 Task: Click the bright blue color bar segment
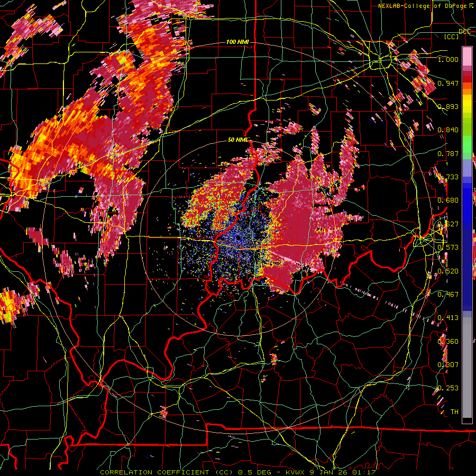tap(467, 206)
